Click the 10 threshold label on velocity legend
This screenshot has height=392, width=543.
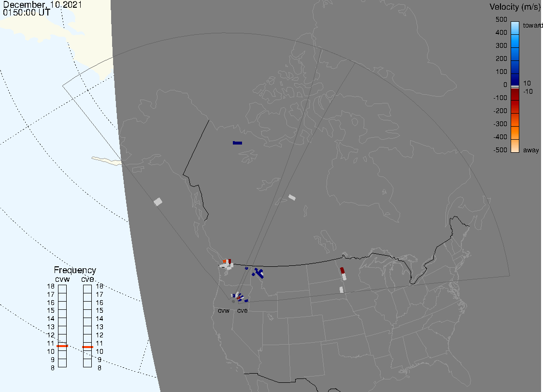(x=527, y=83)
